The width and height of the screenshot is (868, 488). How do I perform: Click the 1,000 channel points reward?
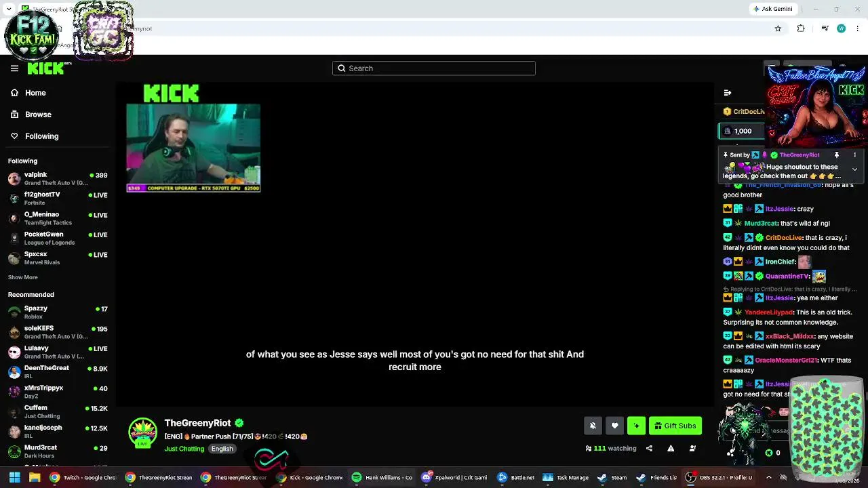(x=743, y=131)
